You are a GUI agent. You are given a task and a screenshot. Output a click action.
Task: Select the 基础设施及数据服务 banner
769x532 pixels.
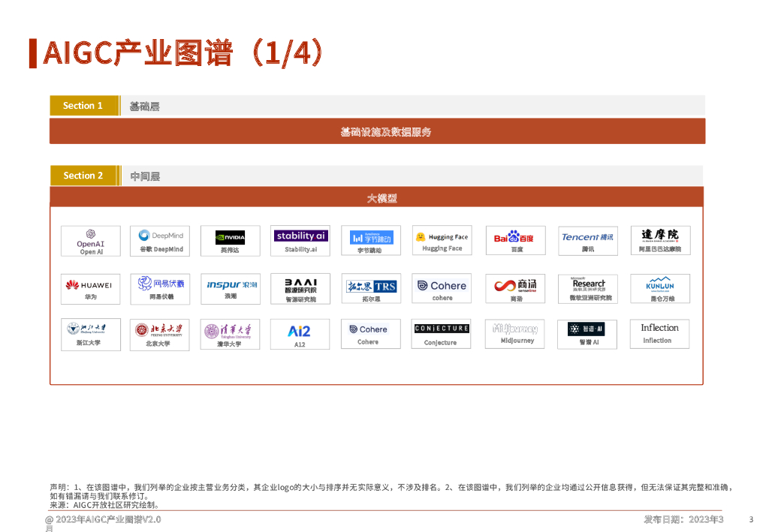click(377, 131)
